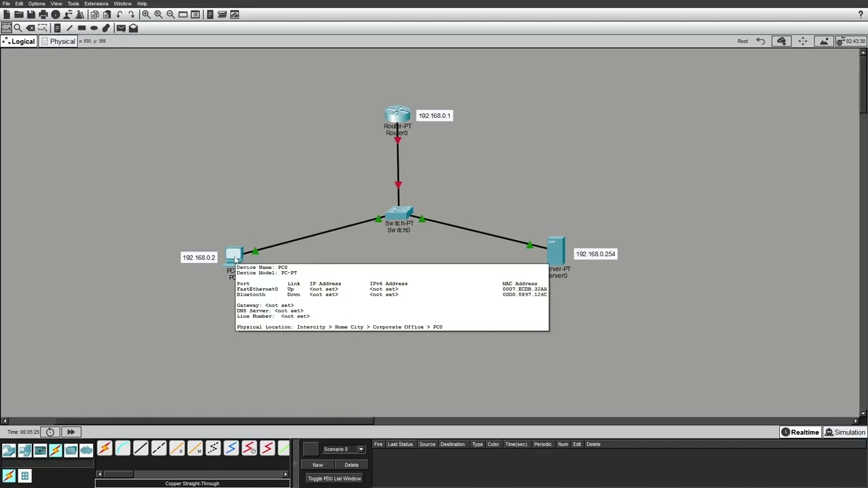This screenshot has height=488, width=868.
Task: Click the Last Status column header
Action: [400, 445]
